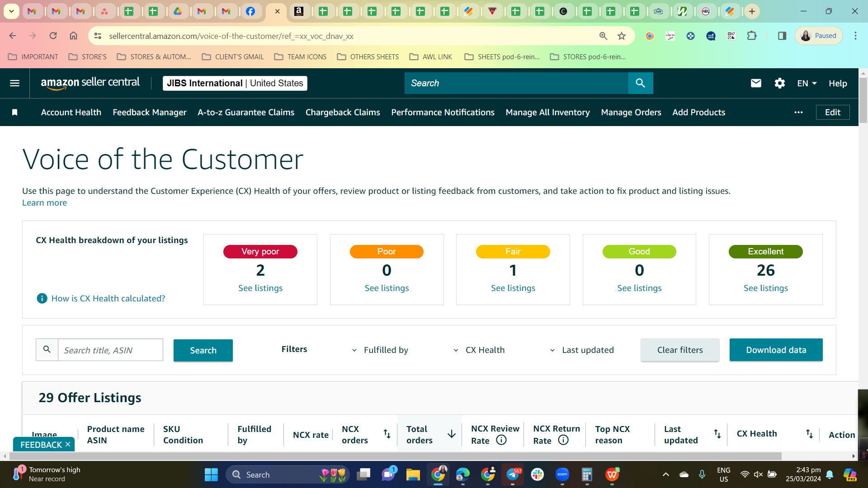
Task: See listings under Excellent
Action: 766,288
